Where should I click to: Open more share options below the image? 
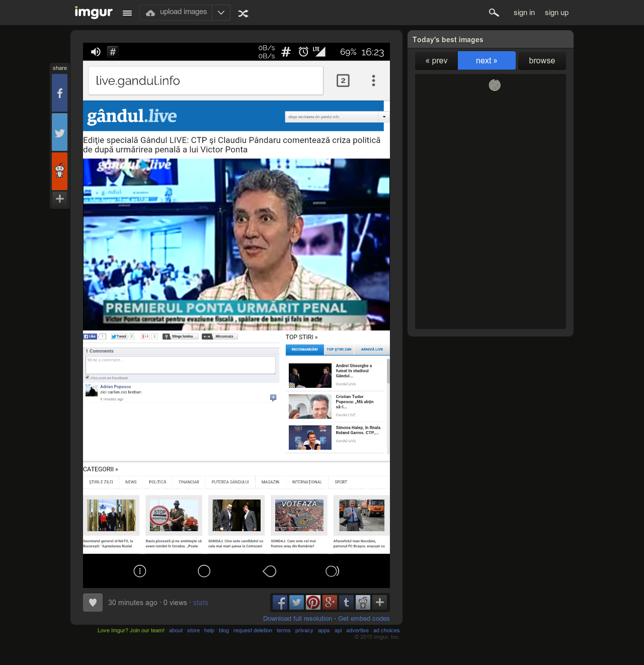pos(380,602)
